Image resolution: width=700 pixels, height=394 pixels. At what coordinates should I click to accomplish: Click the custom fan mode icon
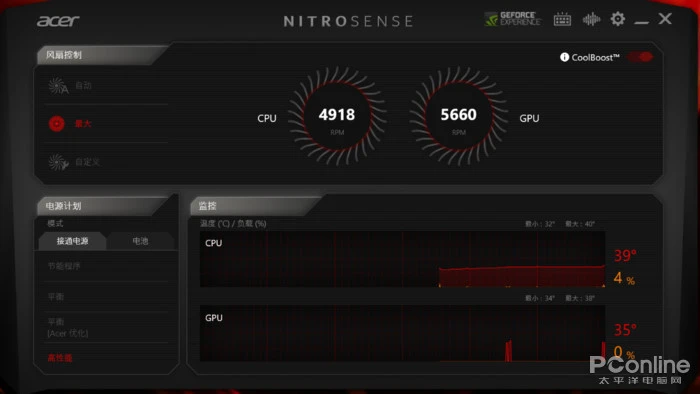[58, 162]
